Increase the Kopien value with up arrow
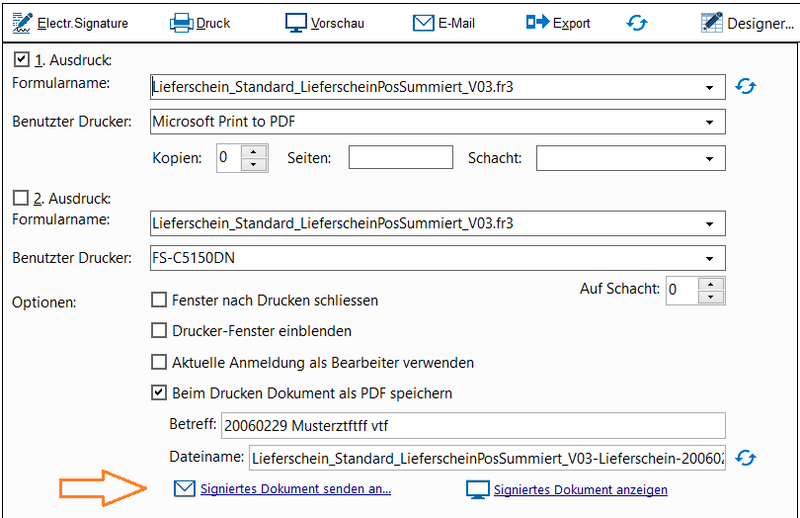 (x=255, y=152)
